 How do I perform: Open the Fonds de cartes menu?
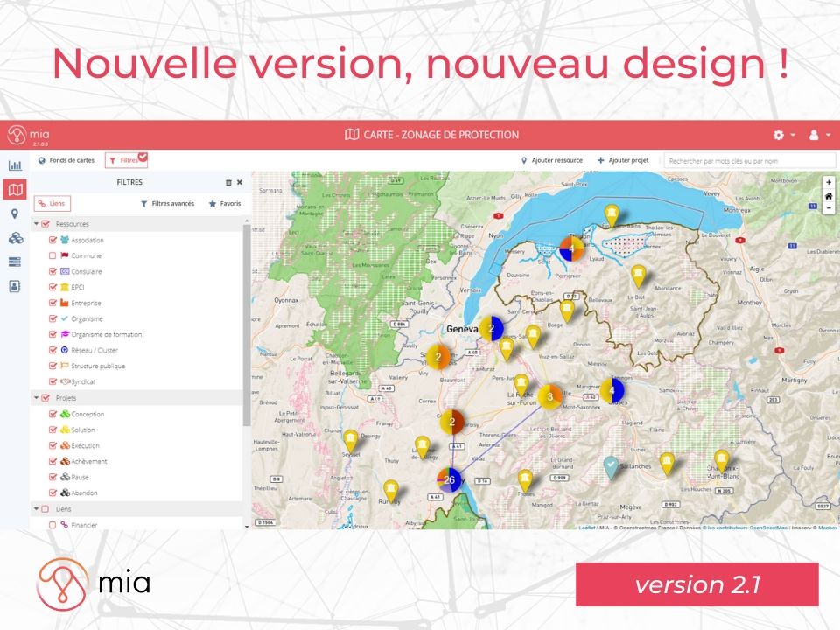point(66,161)
